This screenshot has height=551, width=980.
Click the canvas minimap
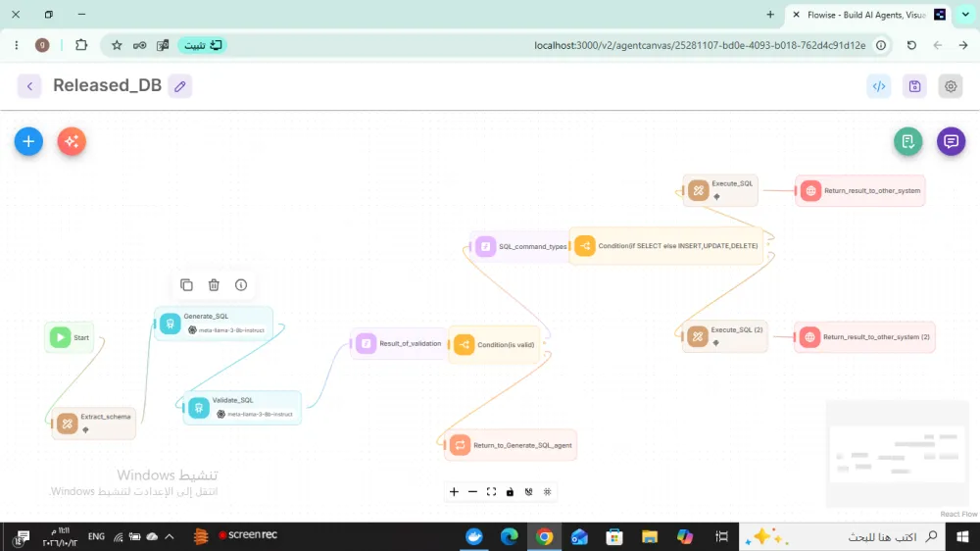(898, 453)
